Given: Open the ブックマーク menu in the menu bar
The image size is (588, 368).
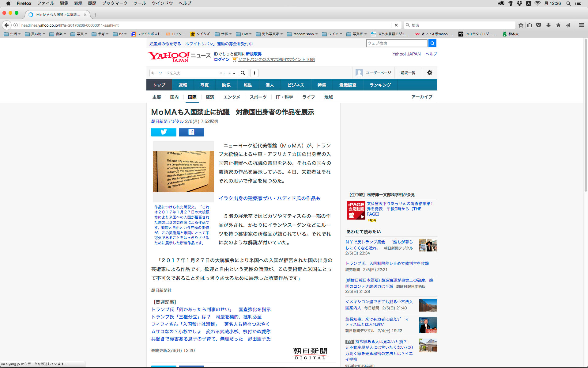Looking at the screenshot, I should pos(115,3).
